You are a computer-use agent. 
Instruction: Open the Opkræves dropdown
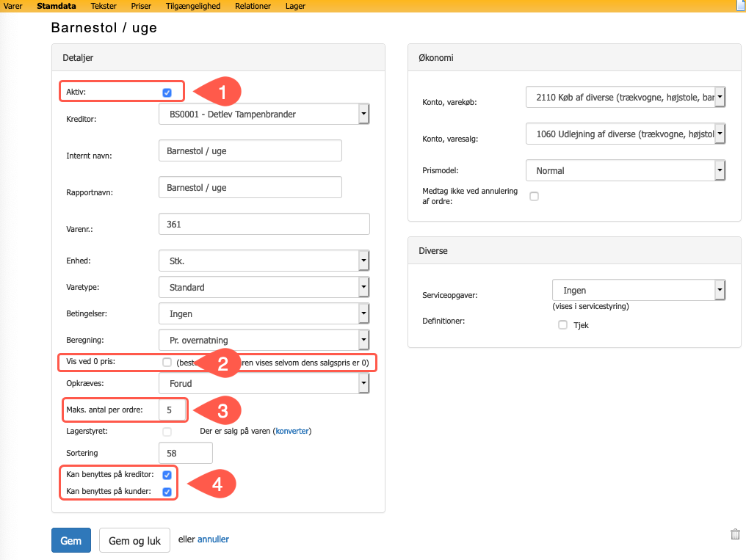tap(264, 383)
